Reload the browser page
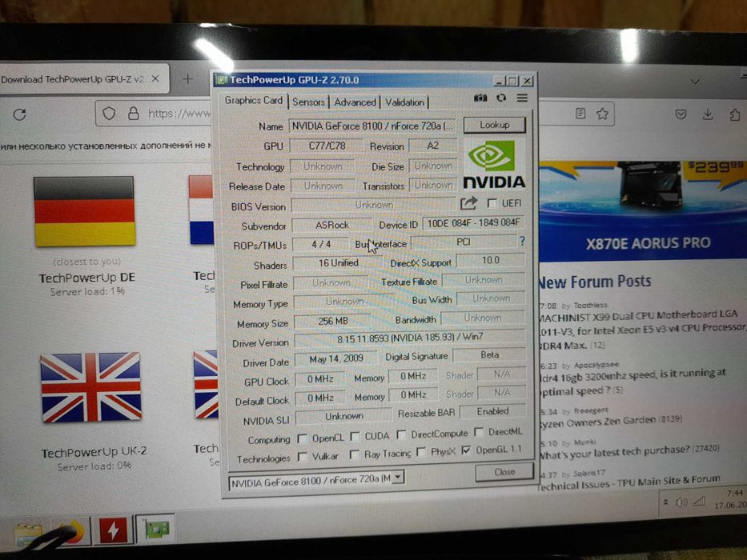The width and height of the screenshot is (747, 560). [x=19, y=114]
